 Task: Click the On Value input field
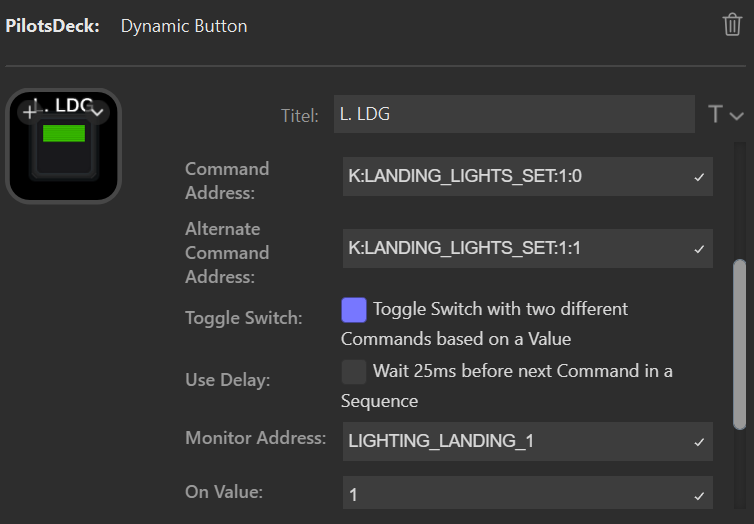(514, 495)
